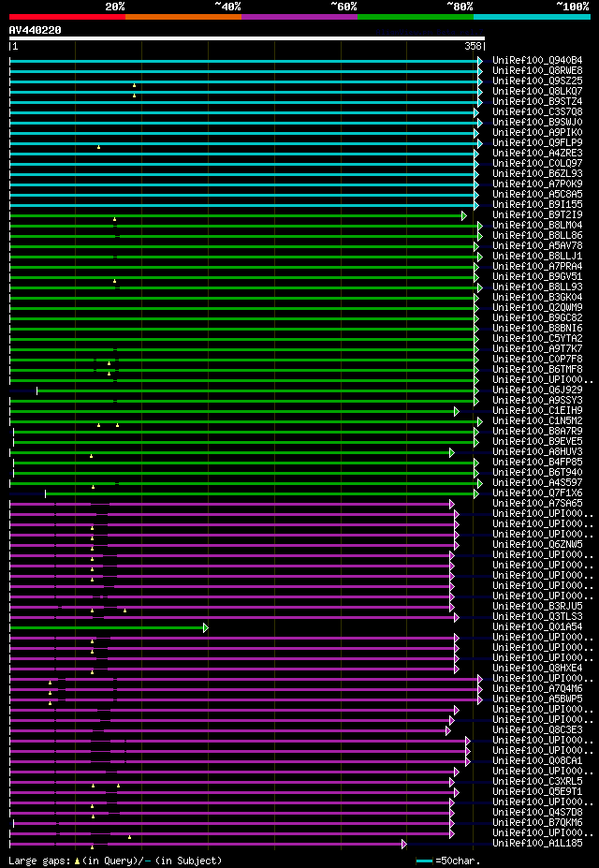Click the white AV440220 query sequence bar

[x=247, y=38]
